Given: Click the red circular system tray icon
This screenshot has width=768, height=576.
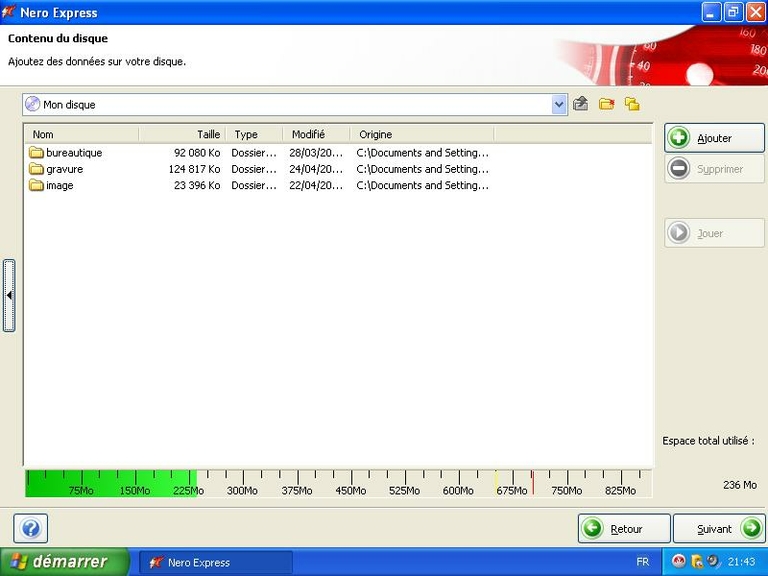Looking at the screenshot, I should click(678, 561).
